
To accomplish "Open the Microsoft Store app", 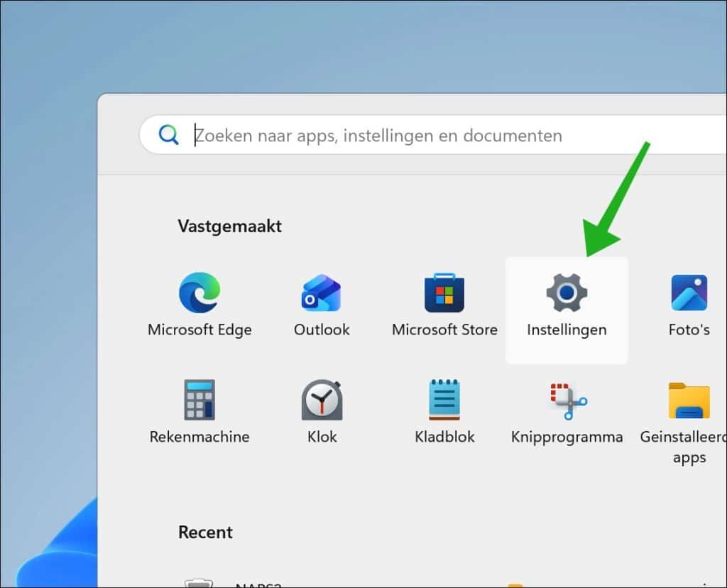I will [444, 305].
